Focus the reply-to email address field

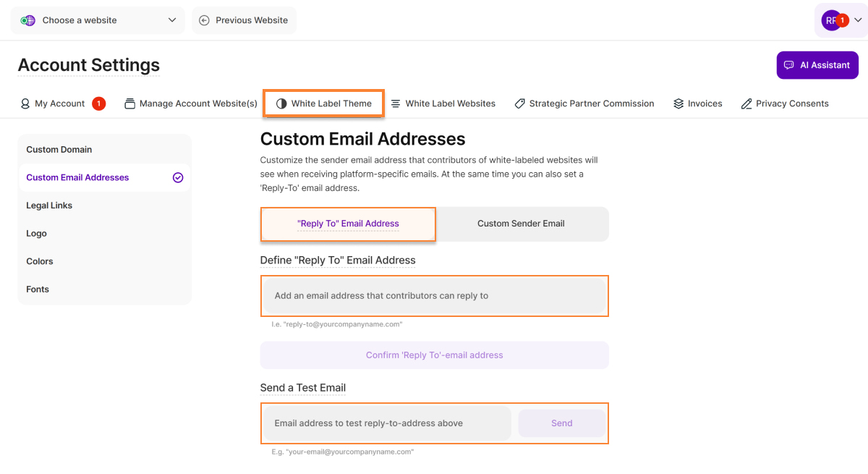434,296
